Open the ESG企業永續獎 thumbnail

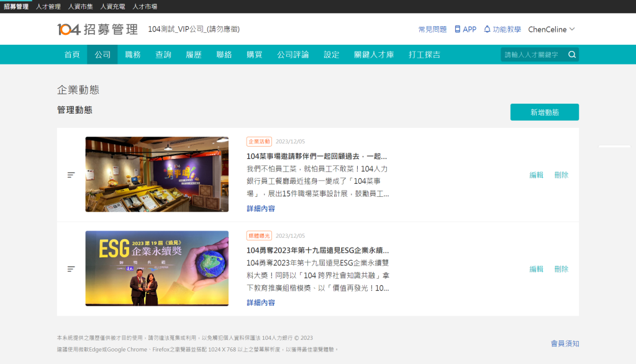(157, 268)
